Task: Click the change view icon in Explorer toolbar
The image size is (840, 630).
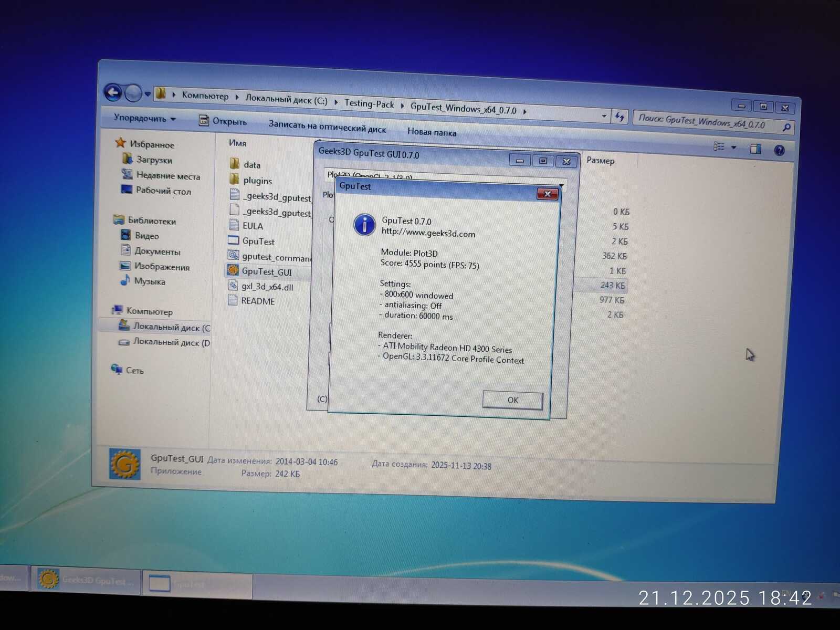Action: point(719,146)
